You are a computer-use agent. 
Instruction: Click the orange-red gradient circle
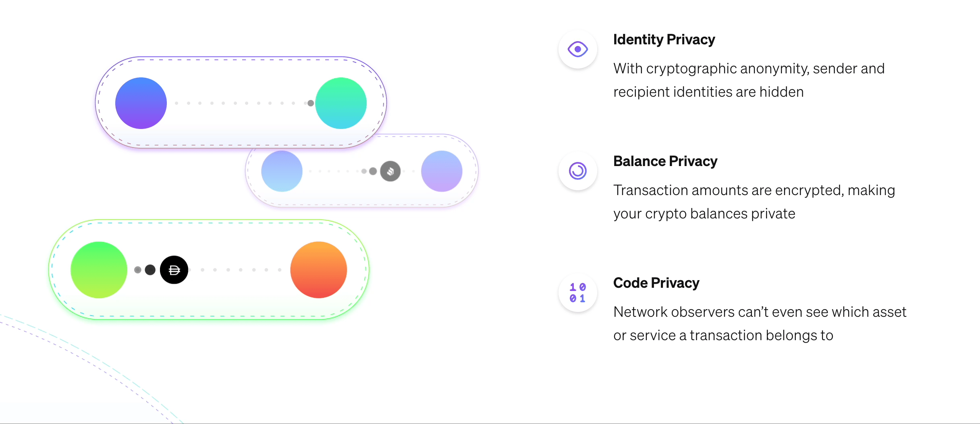pos(318,270)
